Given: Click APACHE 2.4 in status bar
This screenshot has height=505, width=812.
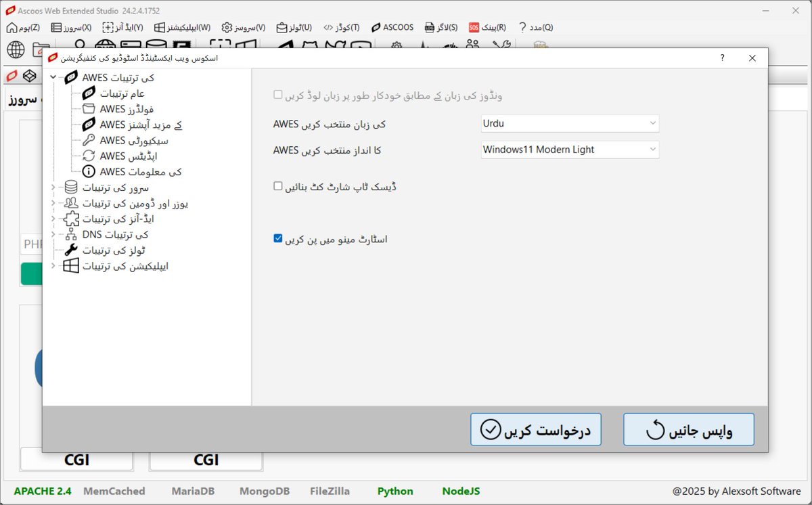Looking at the screenshot, I should click(43, 491).
